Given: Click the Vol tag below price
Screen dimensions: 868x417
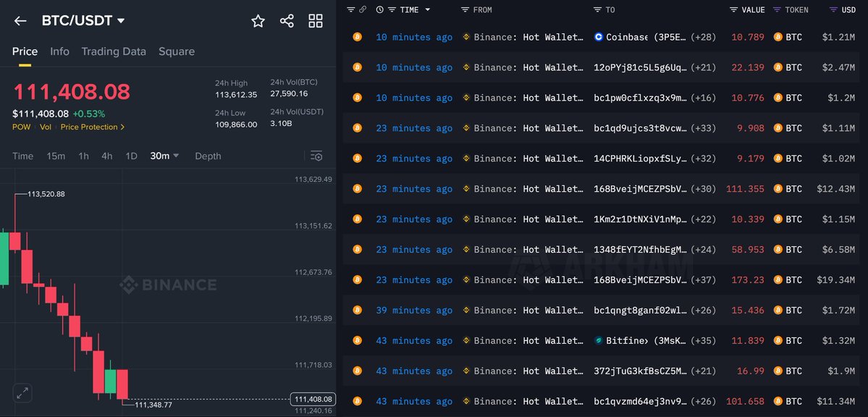Looking at the screenshot, I should (x=46, y=127).
